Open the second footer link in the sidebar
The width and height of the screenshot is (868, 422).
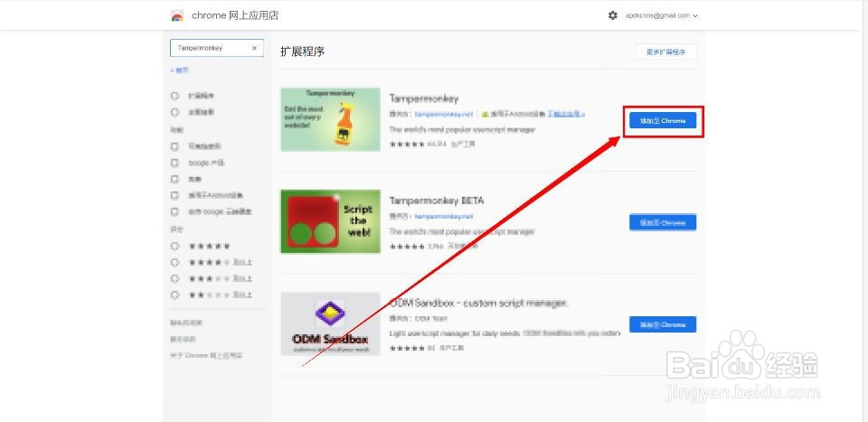(x=184, y=339)
